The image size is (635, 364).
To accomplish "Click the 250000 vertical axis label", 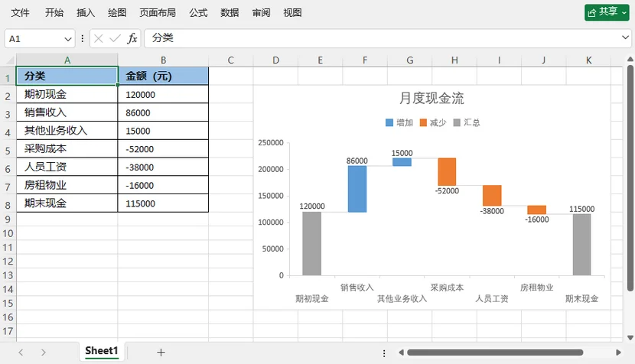I will point(271,142).
